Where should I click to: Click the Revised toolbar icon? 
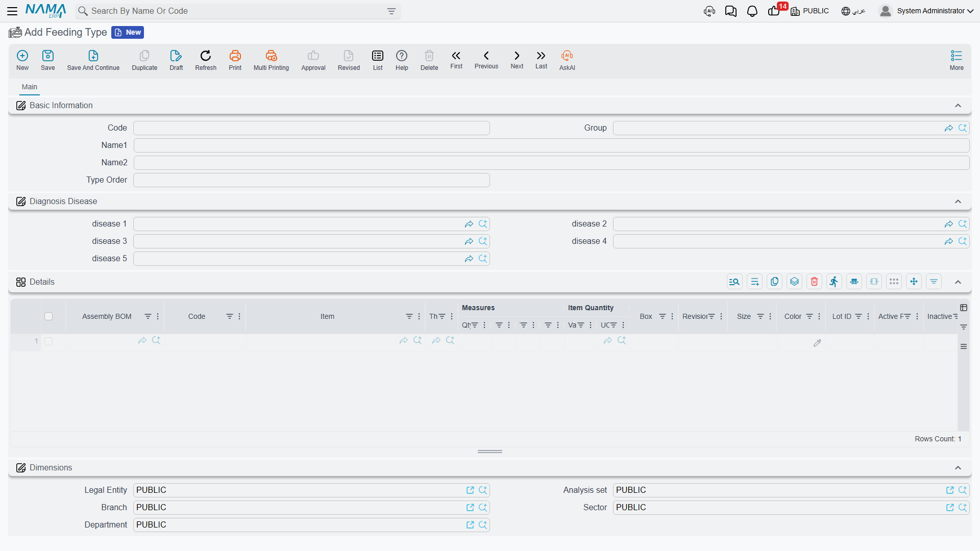click(349, 60)
